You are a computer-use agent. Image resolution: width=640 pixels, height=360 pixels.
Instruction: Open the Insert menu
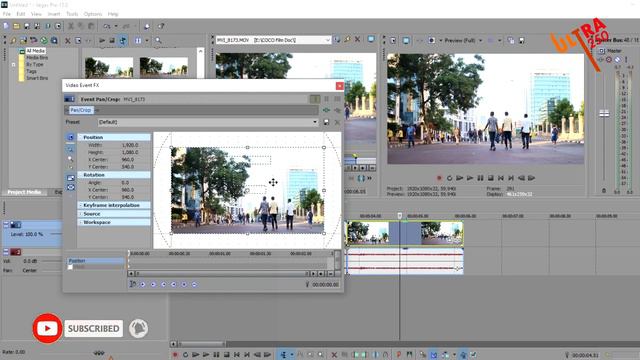tap(53, 14)
